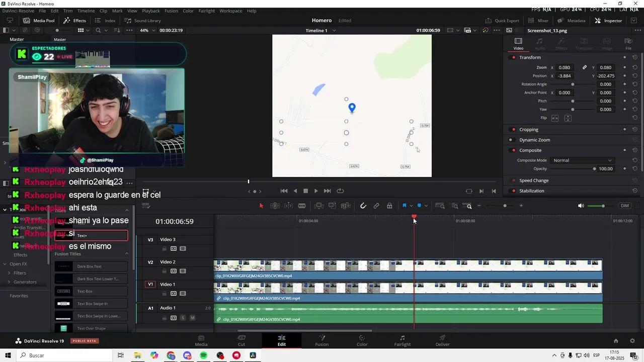
Task: Click the Overwrite Clip icon
Action: point(332,206)
